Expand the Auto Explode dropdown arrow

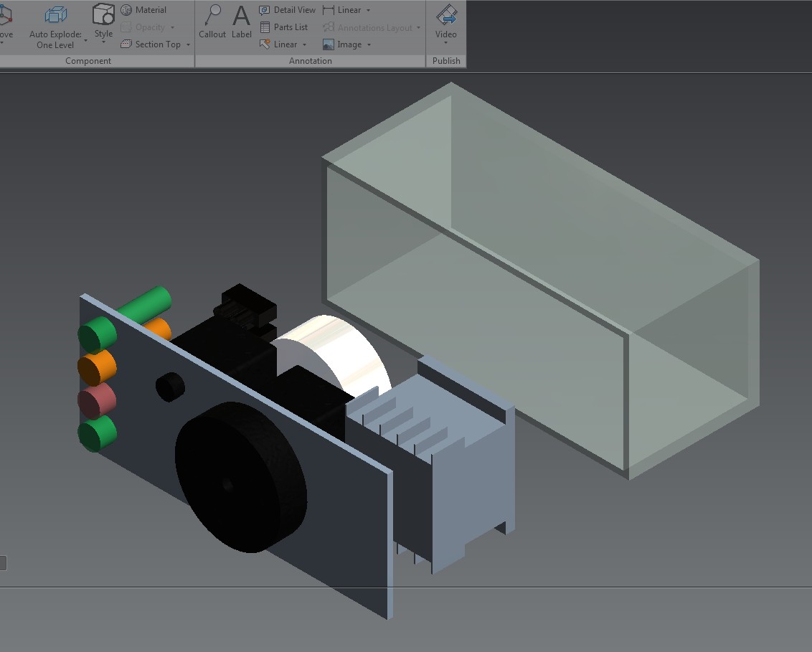tap(85, 40)
